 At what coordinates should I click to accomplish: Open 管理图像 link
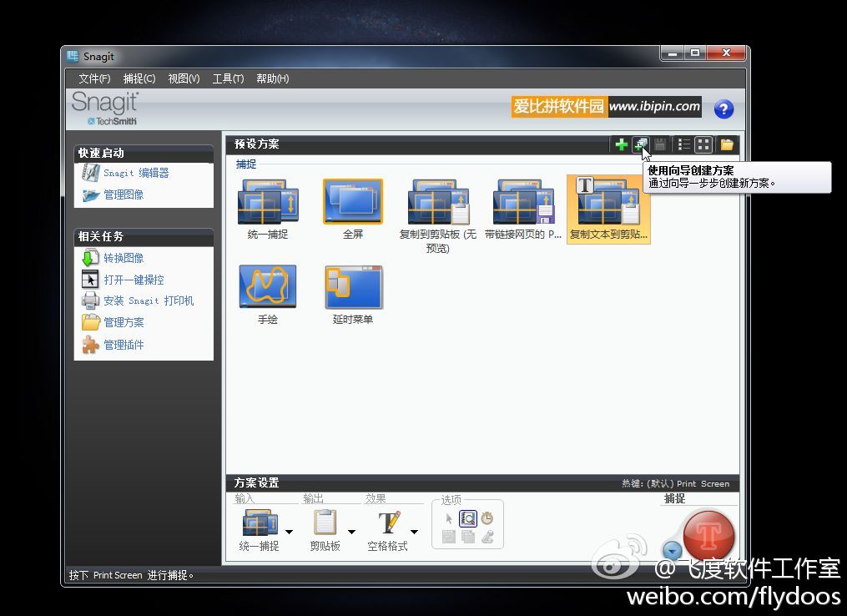[x=124, y=194]
